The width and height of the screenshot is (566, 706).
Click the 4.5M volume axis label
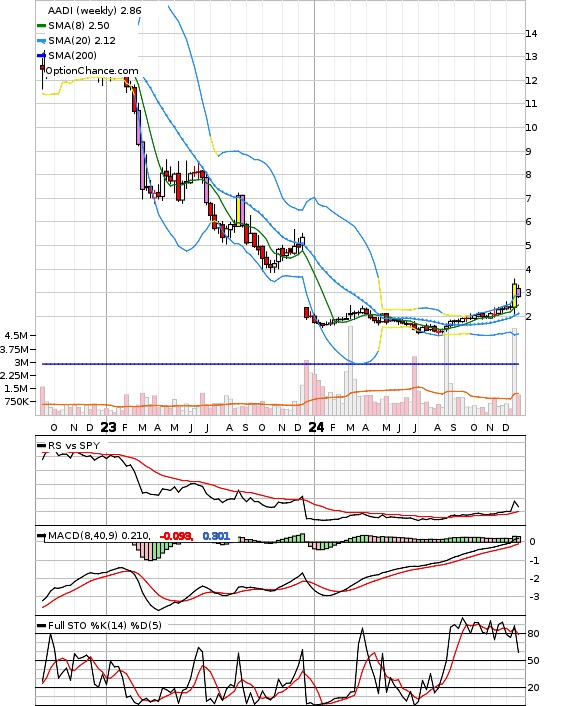click(x=16, y=335)
